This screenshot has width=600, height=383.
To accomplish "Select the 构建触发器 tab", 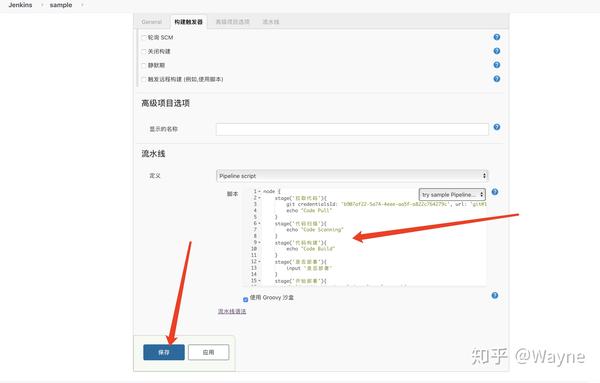I will [188, 22].
